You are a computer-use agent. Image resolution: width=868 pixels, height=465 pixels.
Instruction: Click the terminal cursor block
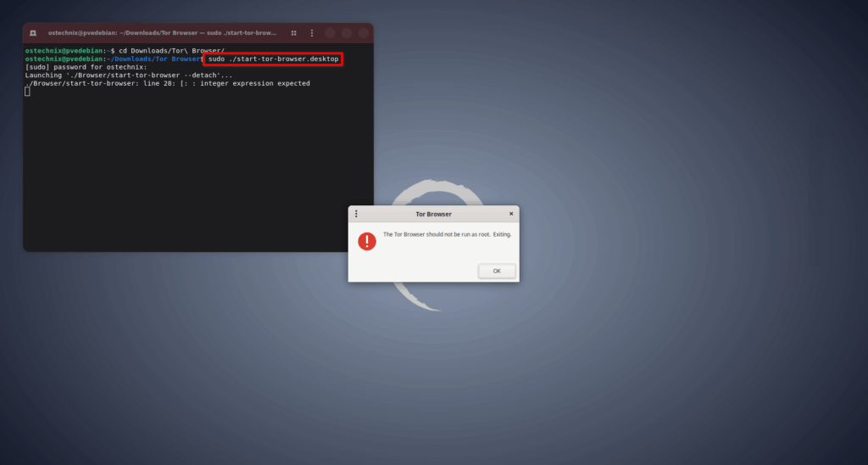27,92
